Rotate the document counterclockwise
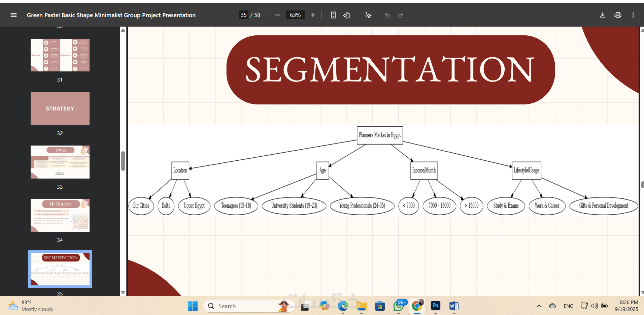Screen dimensions: 644x315 pyautogui.click(x=347, y=15)
